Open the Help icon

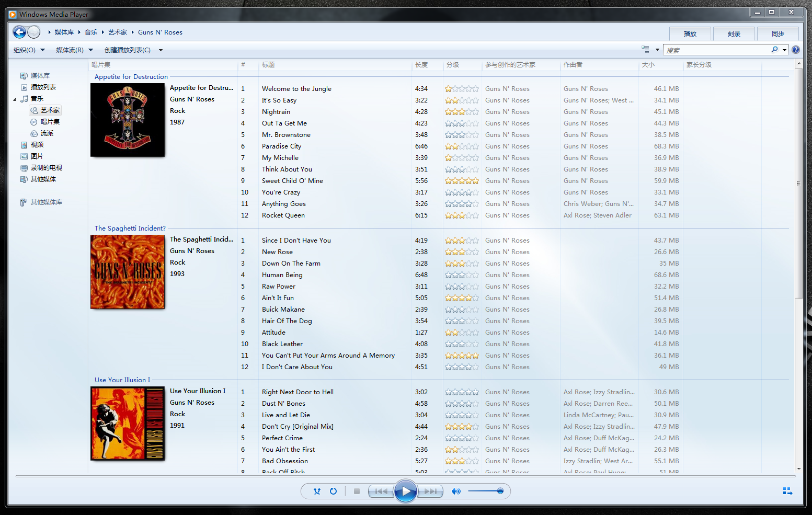click(x=795, y=50)
